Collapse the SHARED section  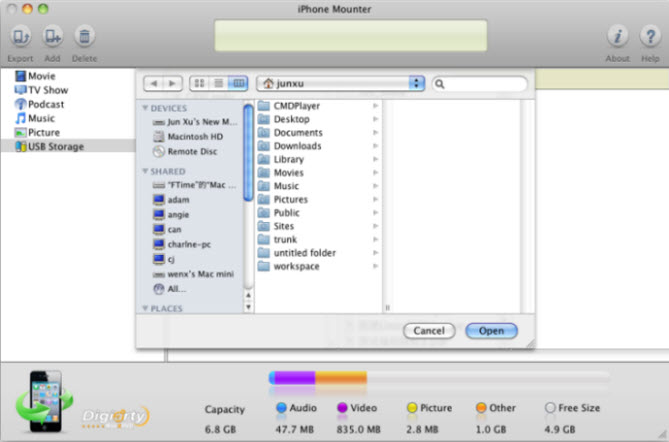click(x=145, y=171)
